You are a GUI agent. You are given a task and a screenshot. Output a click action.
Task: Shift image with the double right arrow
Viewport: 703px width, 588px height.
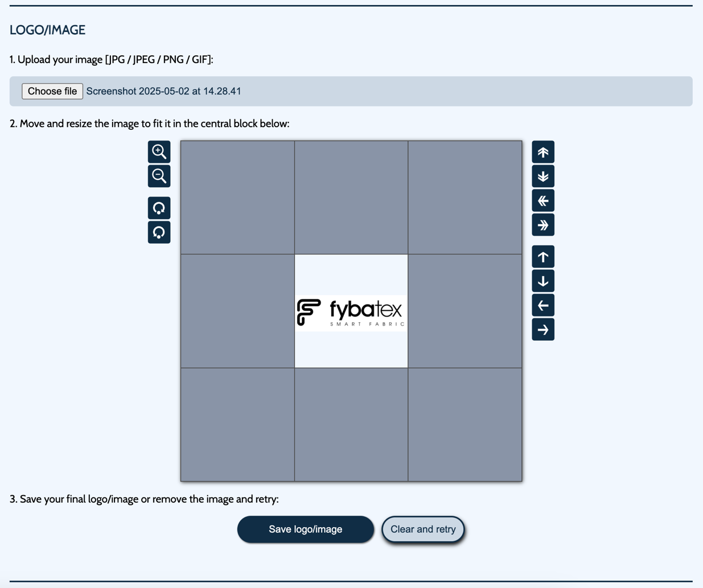[x=543, y=225]
